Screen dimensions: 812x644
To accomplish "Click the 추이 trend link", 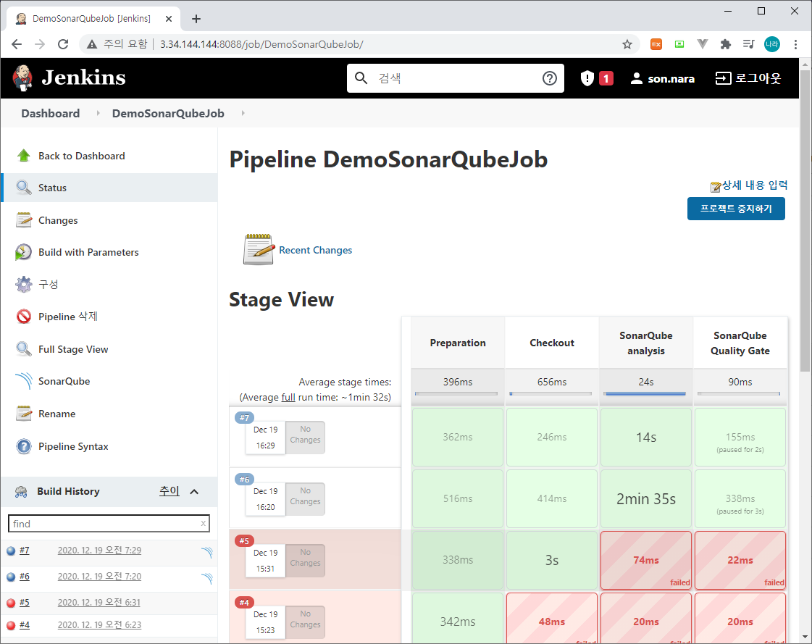I will point(169,491).
